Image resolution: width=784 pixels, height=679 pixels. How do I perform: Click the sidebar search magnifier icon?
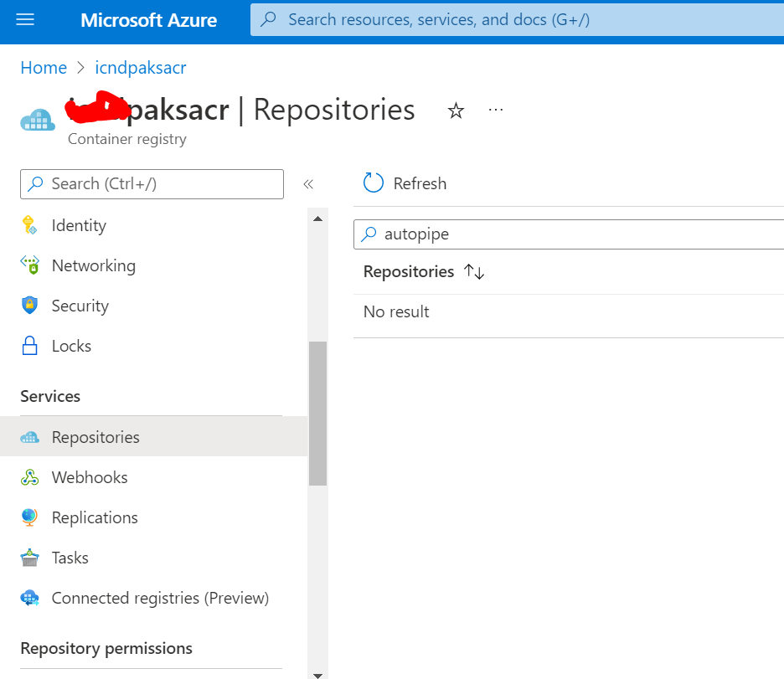click(35, 184)
